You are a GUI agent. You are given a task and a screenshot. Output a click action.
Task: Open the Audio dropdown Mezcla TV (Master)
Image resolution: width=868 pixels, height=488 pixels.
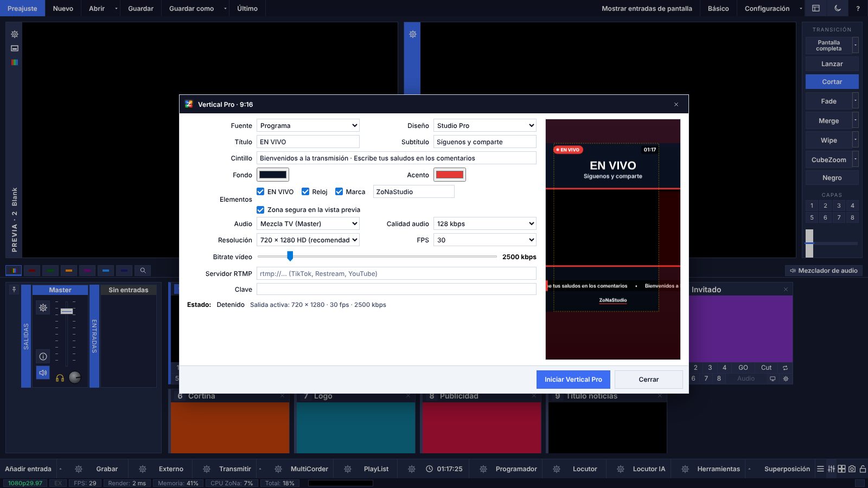pyautogui.click(x=308, y=224)
